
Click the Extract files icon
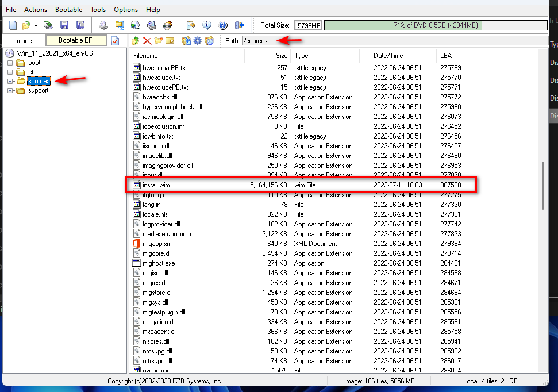coord(186,41)
